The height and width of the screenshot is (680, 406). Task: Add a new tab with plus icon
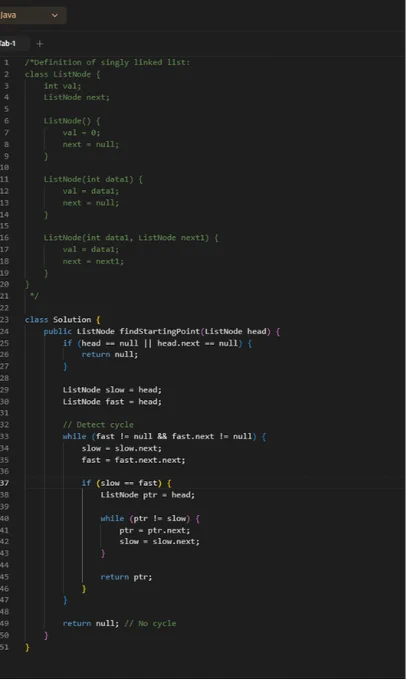coord(39,43)
